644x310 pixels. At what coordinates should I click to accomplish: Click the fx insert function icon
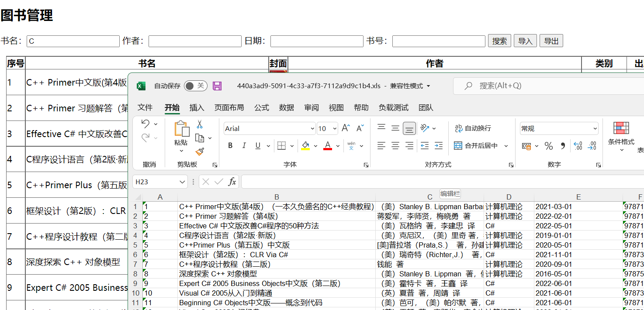[x=232, y=182]
